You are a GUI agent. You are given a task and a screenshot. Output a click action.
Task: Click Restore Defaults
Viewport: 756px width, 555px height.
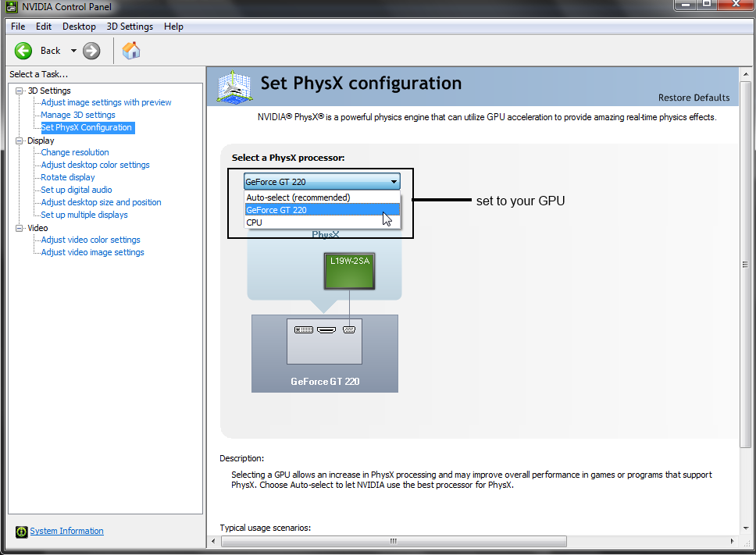click(x=694, y=98)
